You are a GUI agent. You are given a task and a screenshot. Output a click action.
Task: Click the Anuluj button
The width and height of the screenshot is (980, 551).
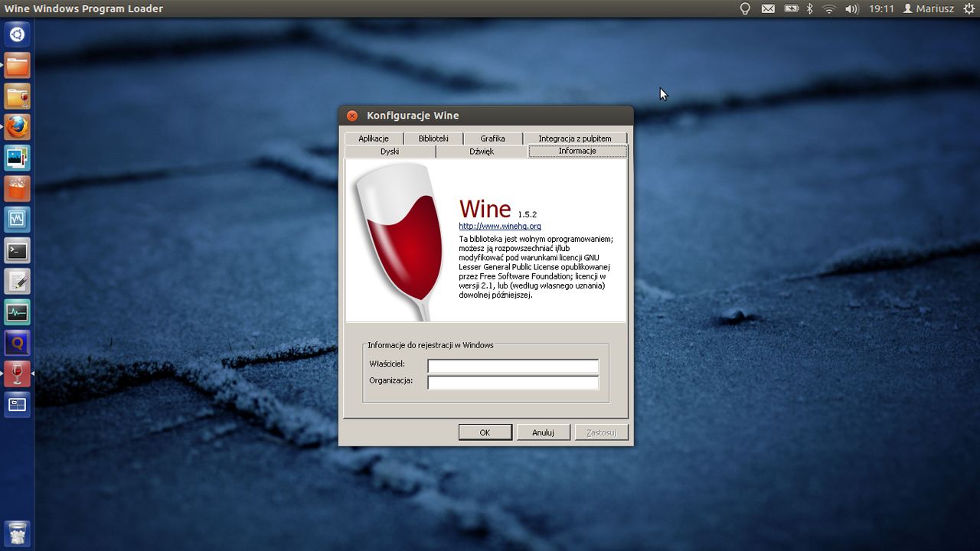click(543, 432)
